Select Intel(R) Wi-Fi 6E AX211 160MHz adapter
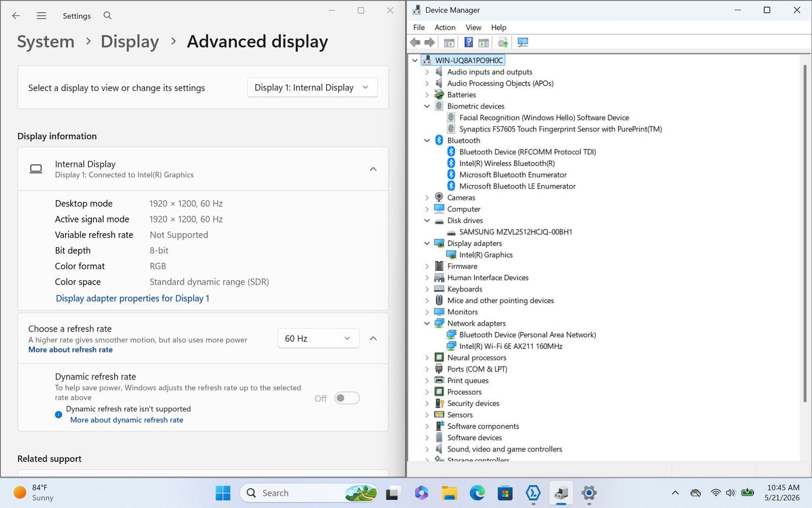 tap(511, 346)
